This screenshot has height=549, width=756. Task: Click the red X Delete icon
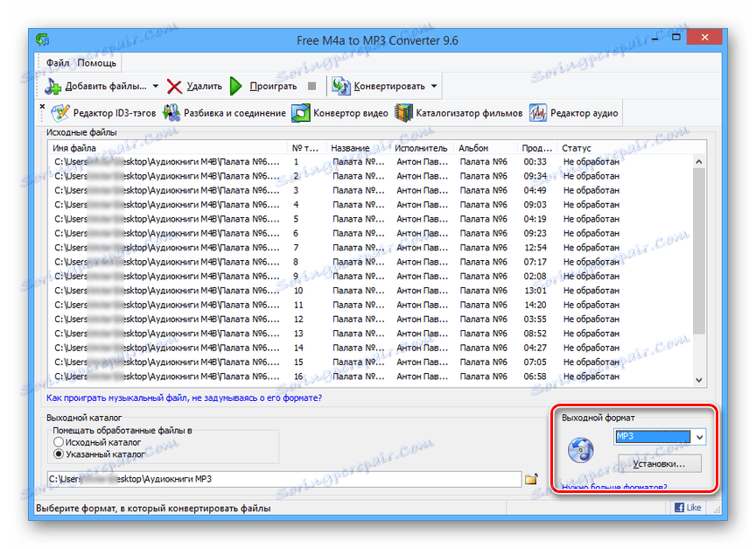pos(174,87)
